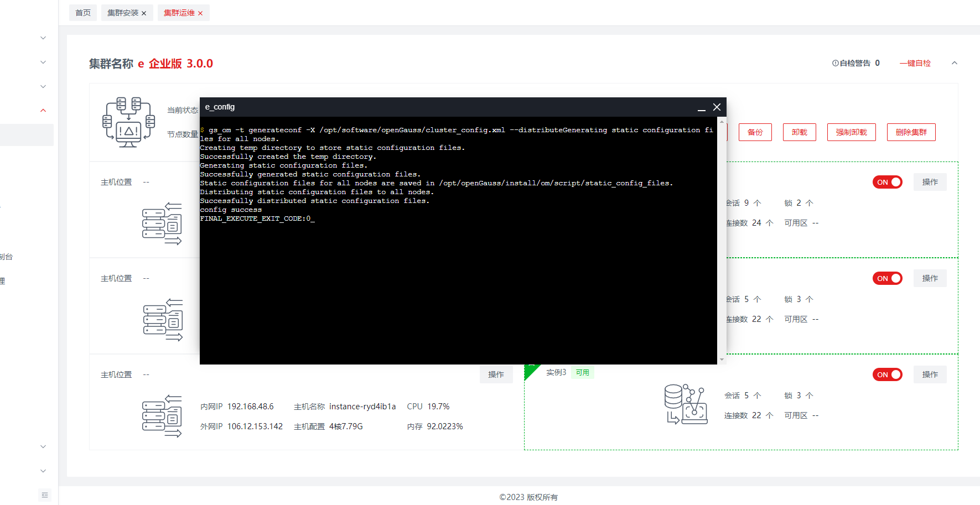Switch to the 首页 tab
Viewport: 980px width, 505px height.
pos(83,13)
